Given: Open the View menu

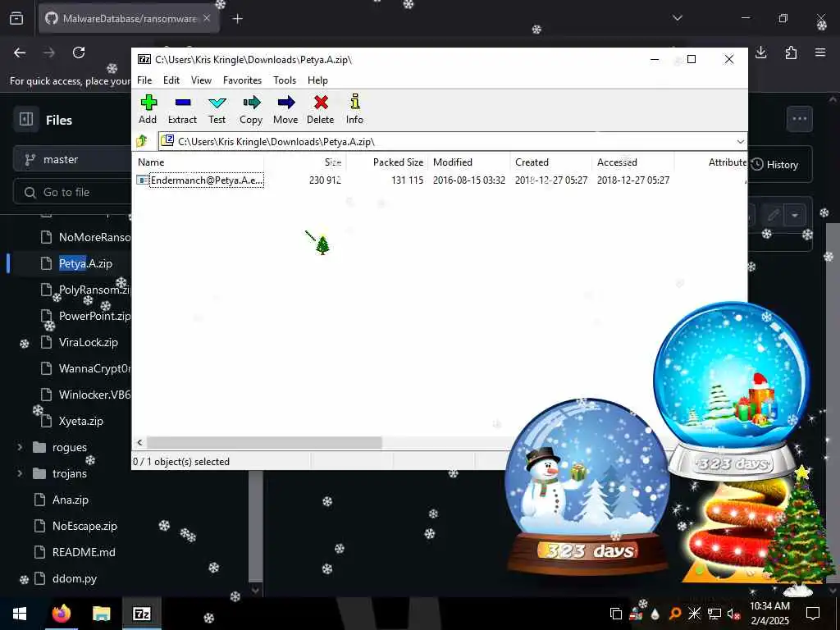Looking at the screenshot, I should tap(201, 80).
